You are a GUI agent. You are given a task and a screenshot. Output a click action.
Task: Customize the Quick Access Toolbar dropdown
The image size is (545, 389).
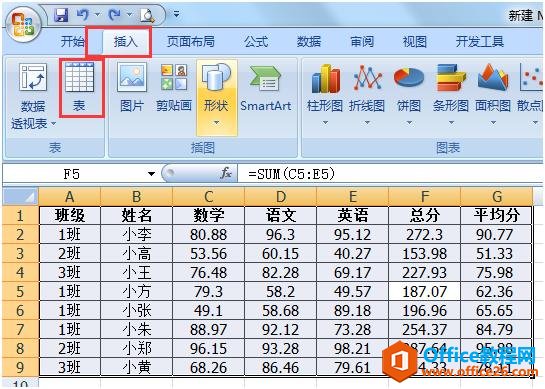177,15
